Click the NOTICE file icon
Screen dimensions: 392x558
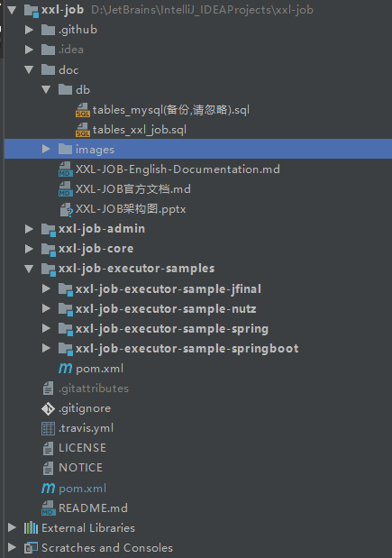point(48,468)
